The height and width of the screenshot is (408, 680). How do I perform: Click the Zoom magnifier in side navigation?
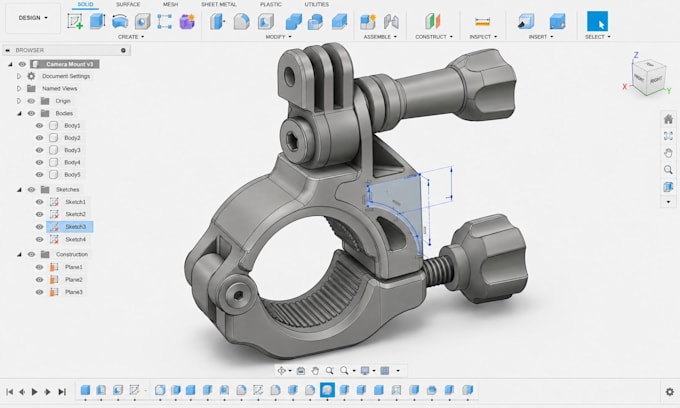(668, 170)
